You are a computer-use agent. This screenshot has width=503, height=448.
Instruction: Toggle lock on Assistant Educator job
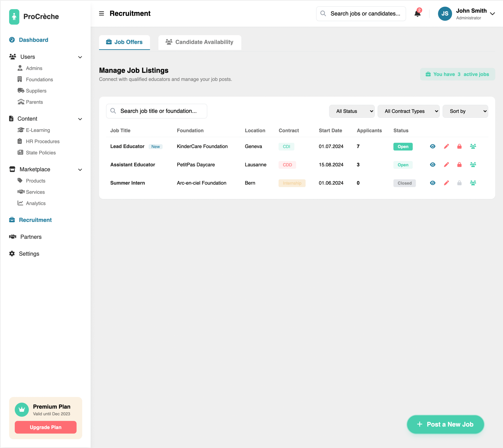pyautogui.click(x=459, y=165)
